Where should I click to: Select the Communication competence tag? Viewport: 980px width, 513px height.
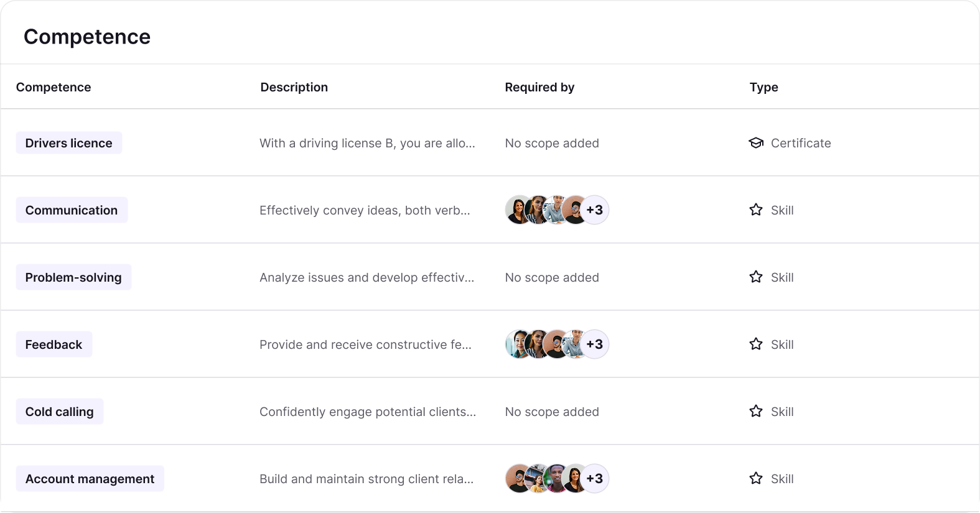point(72,210)
